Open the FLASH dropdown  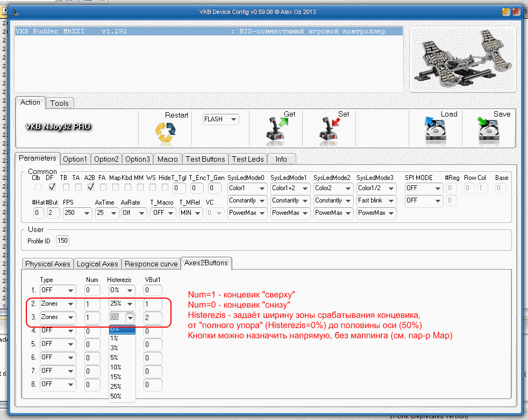click(x=220, y=119)
